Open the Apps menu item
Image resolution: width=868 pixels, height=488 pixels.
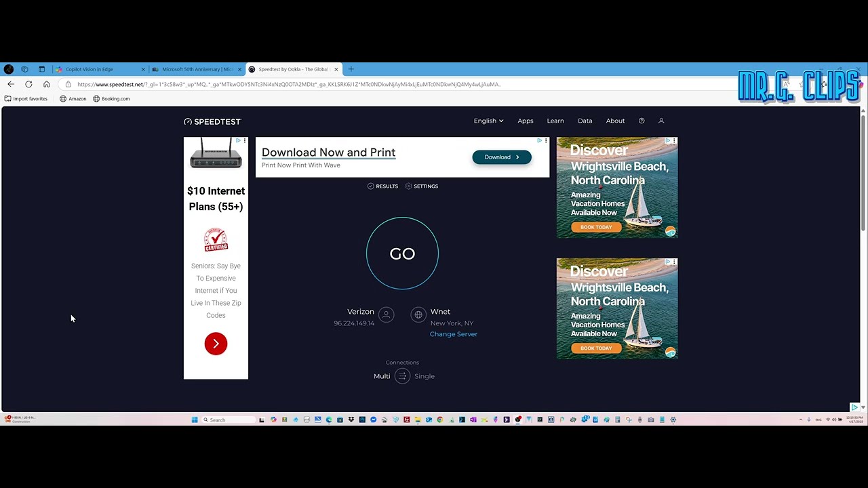point(526,121)
